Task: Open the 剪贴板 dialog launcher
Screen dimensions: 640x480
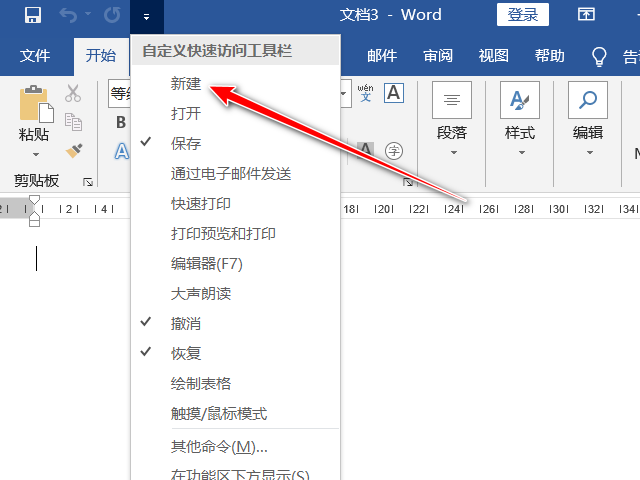Action: pyautogui.click(x=88, y=182)
